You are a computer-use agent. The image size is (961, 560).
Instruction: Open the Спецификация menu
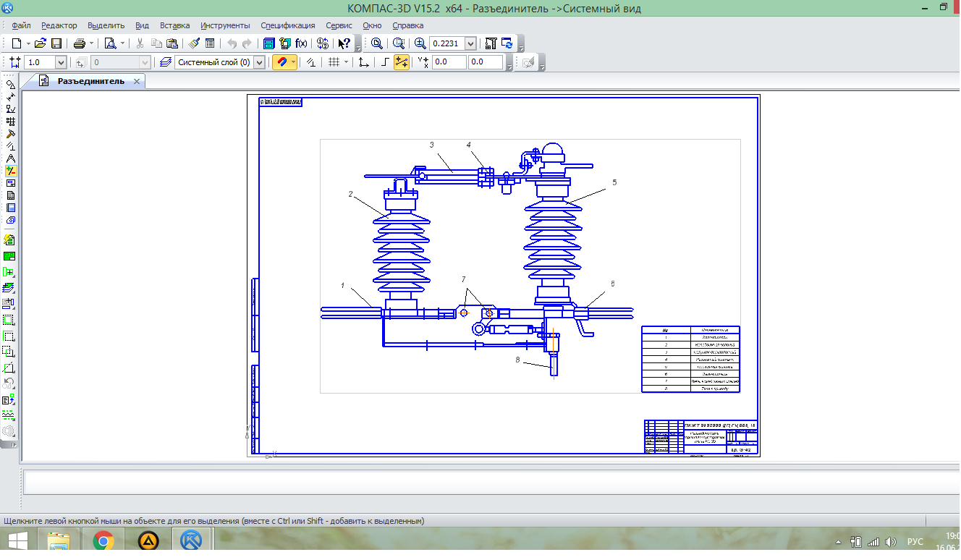click(287, 25)
